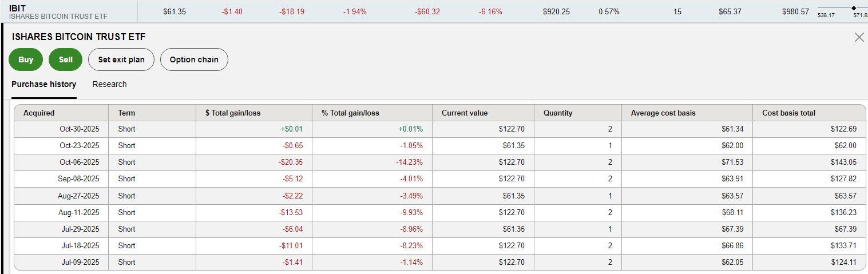Sort by the Term column header
This screenshot has width=868, height=274.
[126, 113]
